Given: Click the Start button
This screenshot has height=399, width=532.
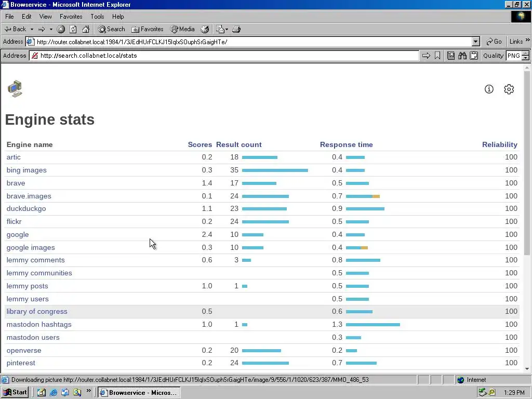Looking at the screenshot, I should point(15,393).
